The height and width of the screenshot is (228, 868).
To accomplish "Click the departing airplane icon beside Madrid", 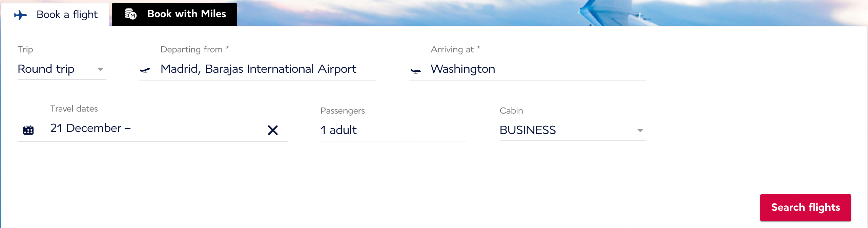I will (146, 70).
